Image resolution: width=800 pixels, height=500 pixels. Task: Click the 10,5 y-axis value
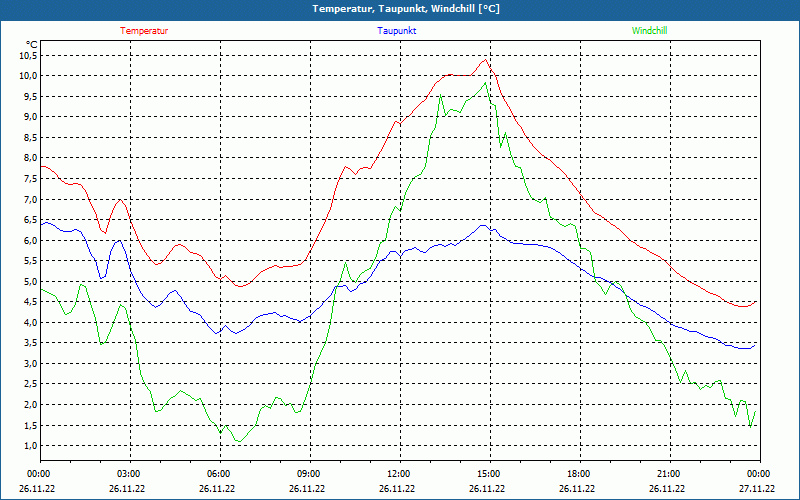29,56
